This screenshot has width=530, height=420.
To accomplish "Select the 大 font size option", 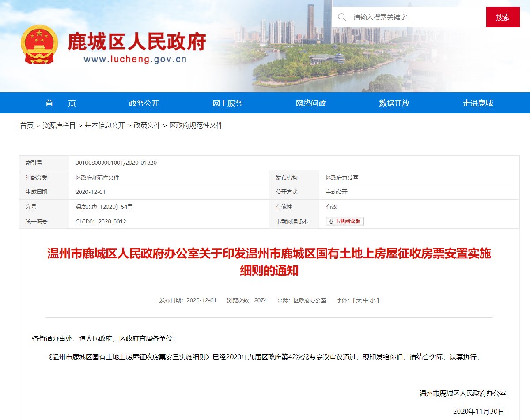I will coord(359,300).
